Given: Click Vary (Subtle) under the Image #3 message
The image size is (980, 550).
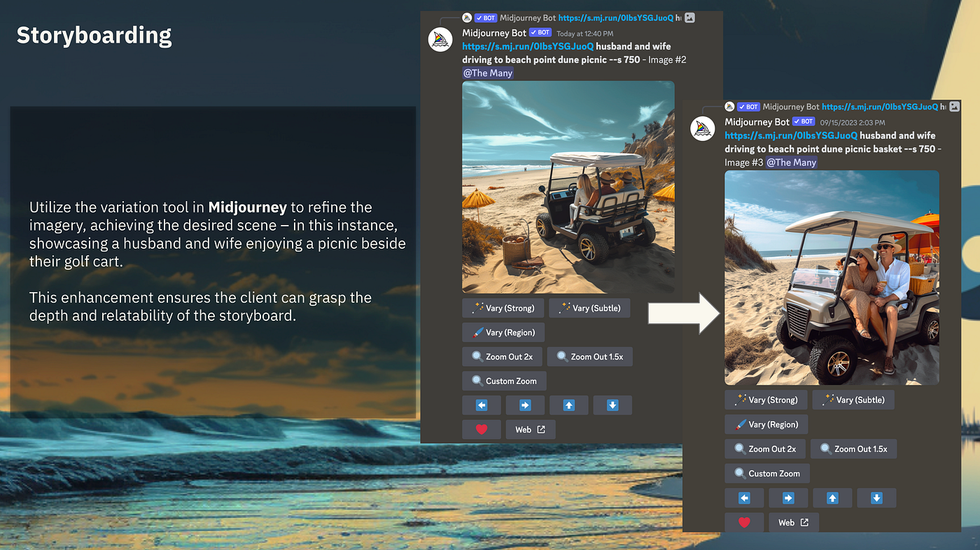Looking at the screenshot, I should click(x=853, y=400).
